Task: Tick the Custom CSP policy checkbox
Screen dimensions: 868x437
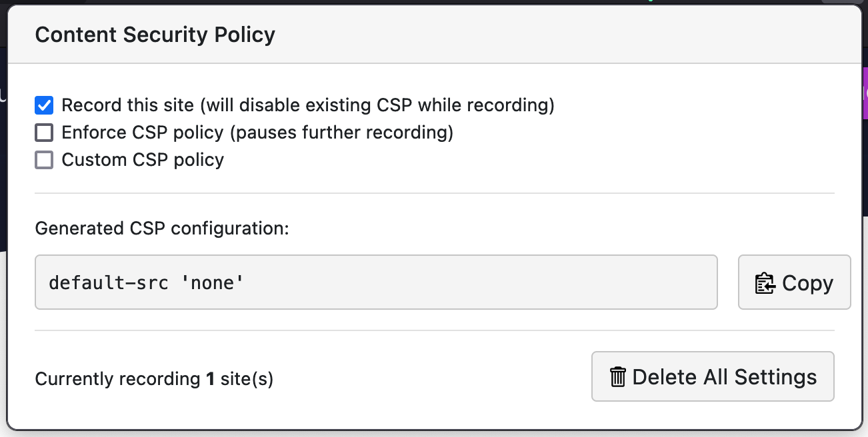Action: pos(44,160)
